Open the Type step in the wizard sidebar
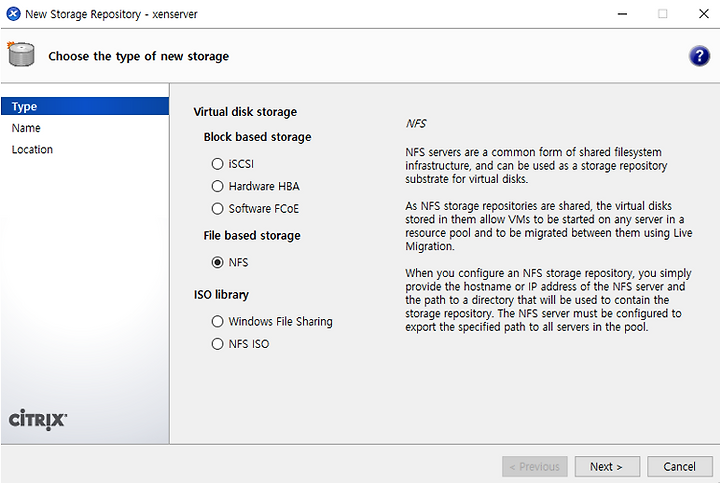The width and height of the screenshot is (720, 483). (85, 106)
